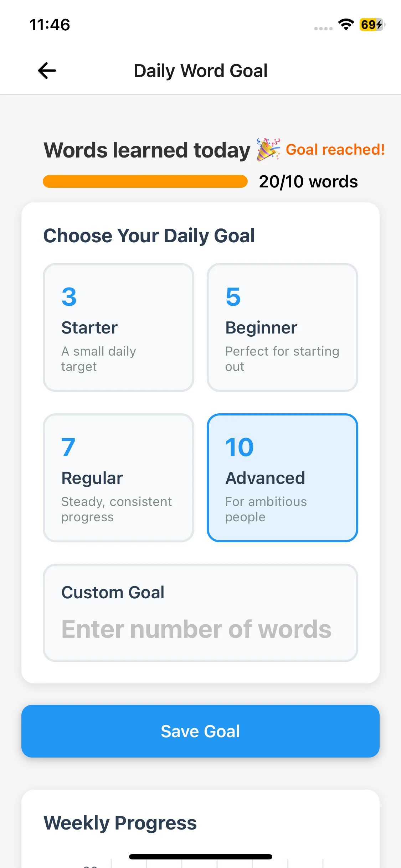The height and width of the screenshot is (868, 401).
Task: Choose the 10 words Advanced goal
Action: coord(282,478)
